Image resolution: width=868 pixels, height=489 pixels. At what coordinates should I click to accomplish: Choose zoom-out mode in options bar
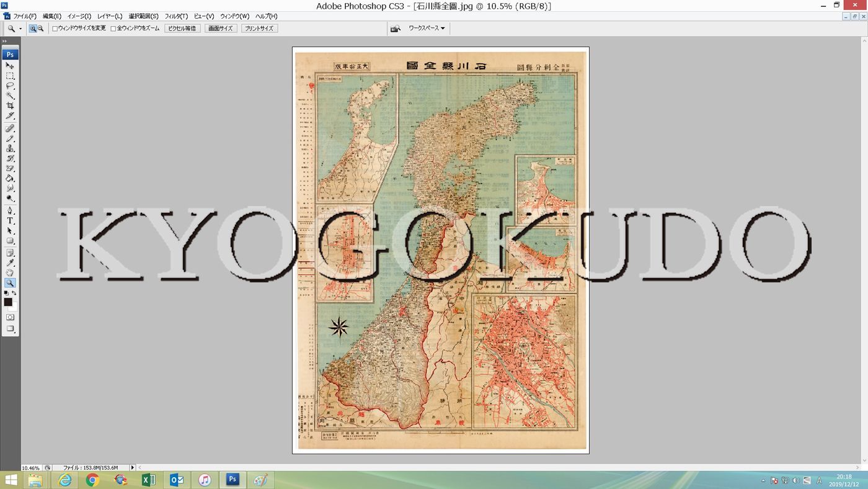[x=40, y=29]
